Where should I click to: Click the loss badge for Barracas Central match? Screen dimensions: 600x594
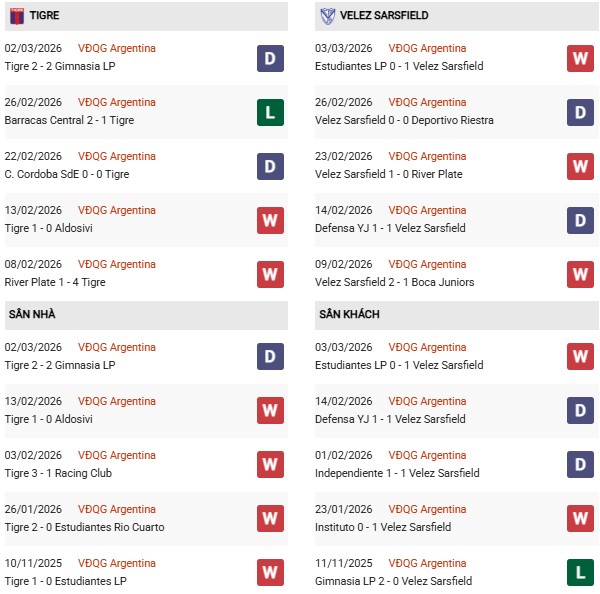tap(270, 112)
